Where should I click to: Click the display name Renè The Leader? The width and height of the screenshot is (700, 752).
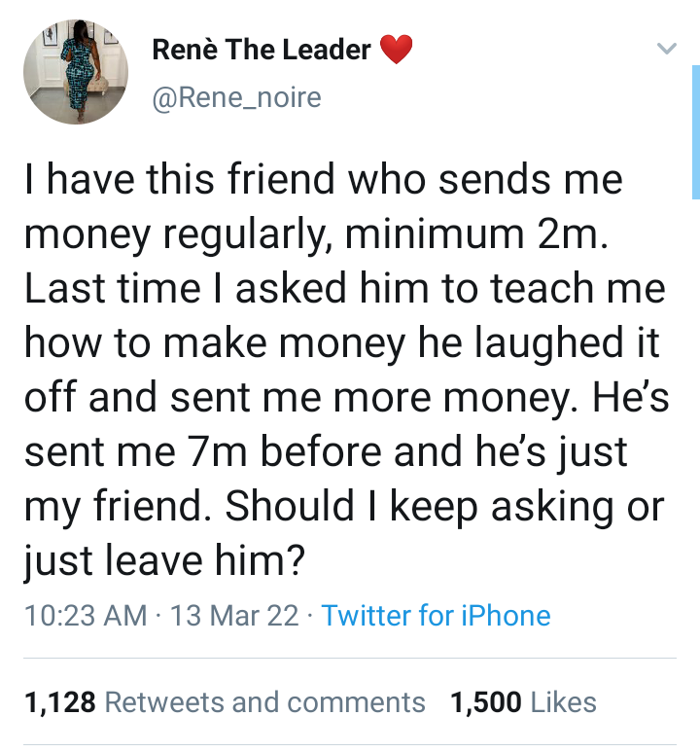[262, 50]
